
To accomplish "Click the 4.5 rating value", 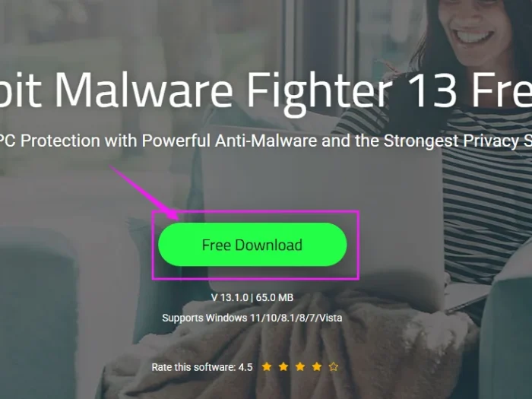I will pyautogui.click(x=245, y=367).
